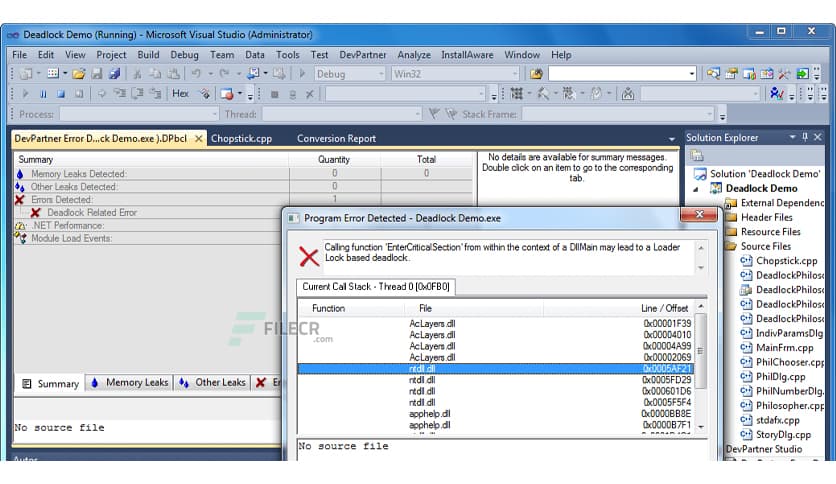The width and height of the screenshot is (836, 484).
Task: Select the Header Files folder
Action: [x=766, y=217]
